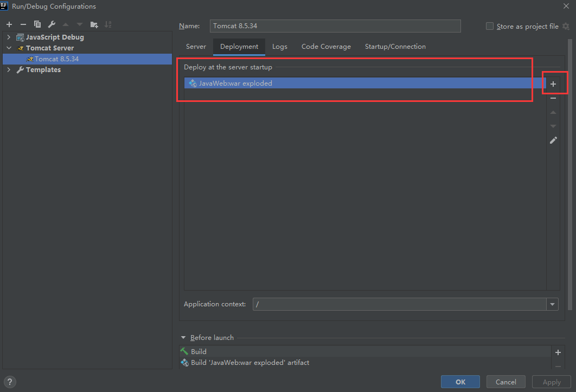Add a Before launch task
This screenshot has width=576, height=392.
pos(558,352)
